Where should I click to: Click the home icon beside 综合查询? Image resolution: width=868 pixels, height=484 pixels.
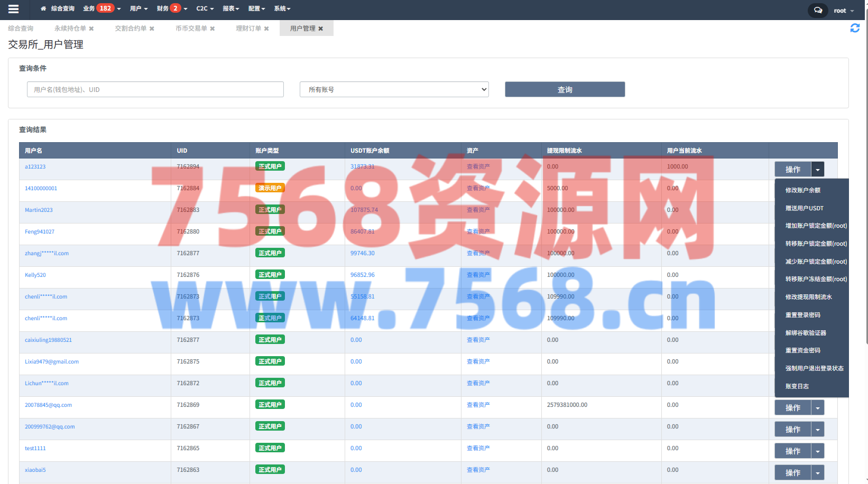[x=43, y=9]
